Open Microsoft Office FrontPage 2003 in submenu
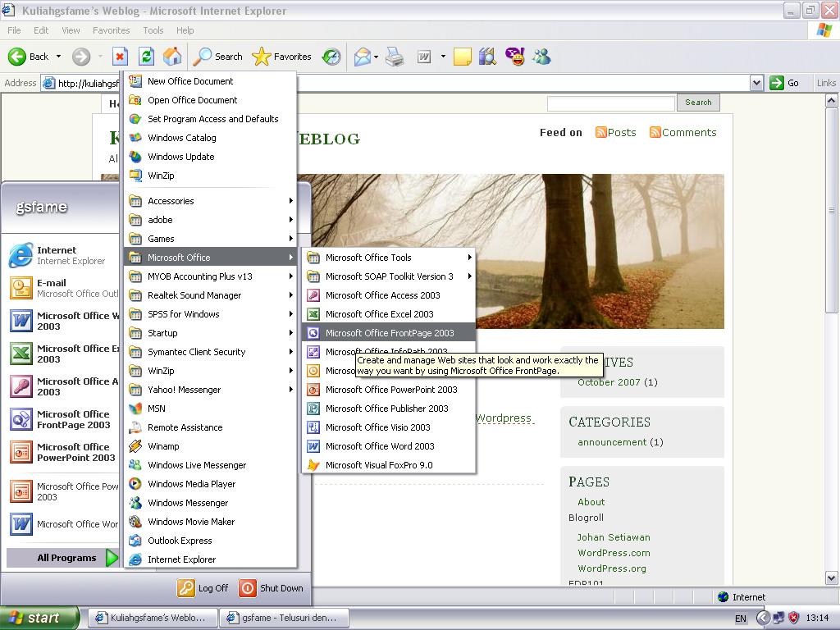 click(388, 333)
